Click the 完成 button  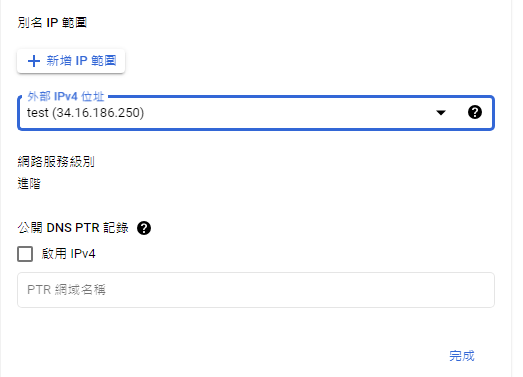point(462,356)
